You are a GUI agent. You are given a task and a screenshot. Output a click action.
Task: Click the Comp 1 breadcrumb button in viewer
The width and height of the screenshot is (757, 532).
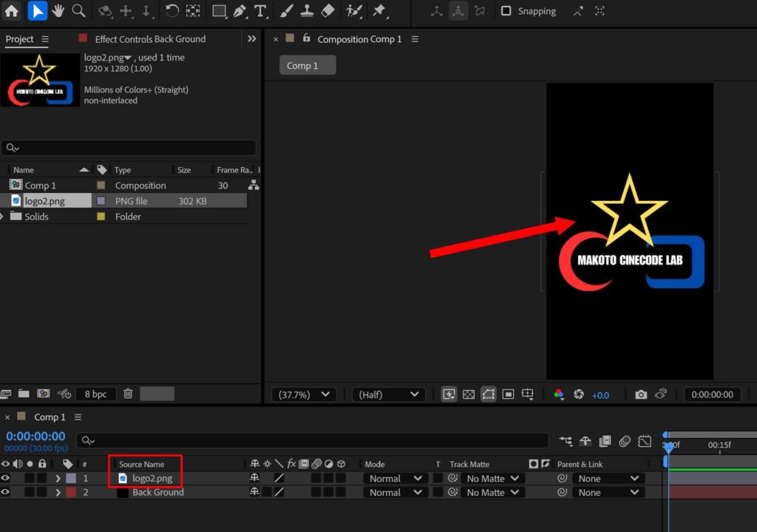(x=308, y=65)
